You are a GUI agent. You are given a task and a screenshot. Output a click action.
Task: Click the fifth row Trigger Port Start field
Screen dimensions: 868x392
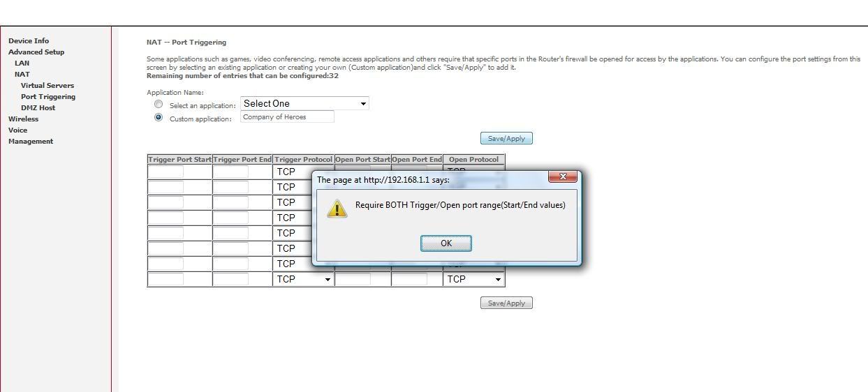pyautogui.click(x=166, y=233)
